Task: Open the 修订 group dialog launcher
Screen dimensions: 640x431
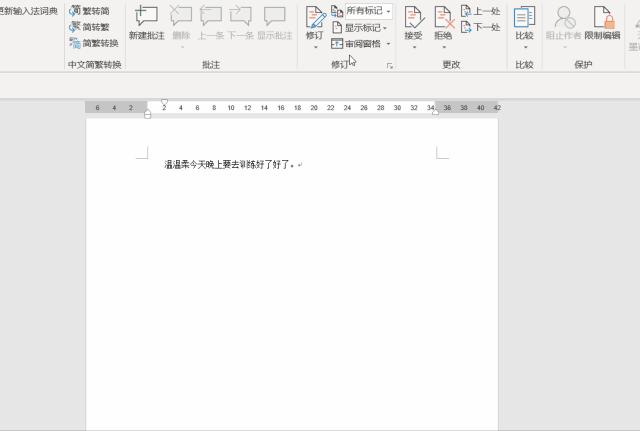Action: pyautogui.click(x=389, y=66)
